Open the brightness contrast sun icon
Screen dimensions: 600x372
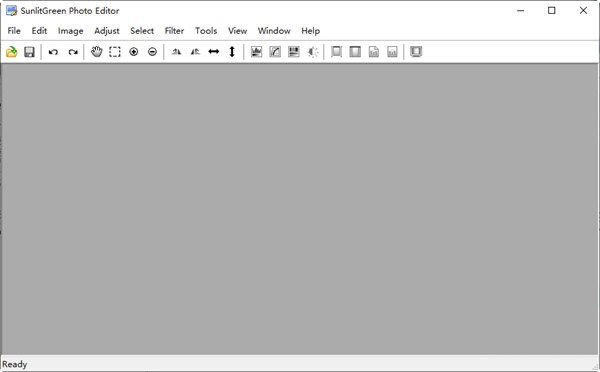(313, 52)
